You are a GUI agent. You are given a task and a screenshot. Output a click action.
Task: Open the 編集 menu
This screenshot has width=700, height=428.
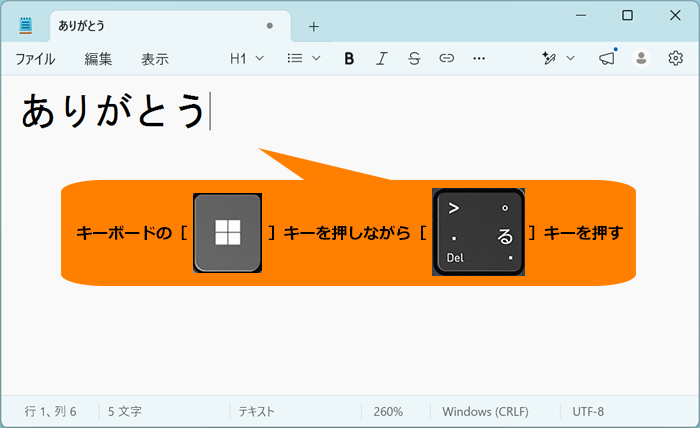98,59
